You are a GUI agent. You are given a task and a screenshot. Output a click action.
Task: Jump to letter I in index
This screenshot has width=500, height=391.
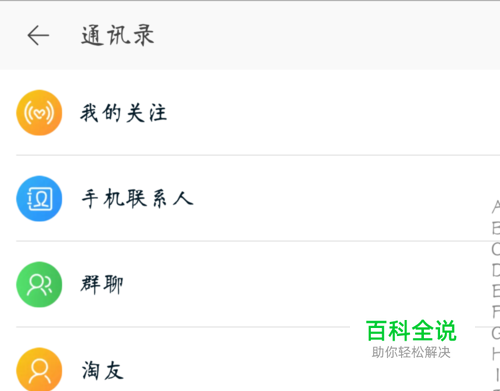click(x=497, y=374)
